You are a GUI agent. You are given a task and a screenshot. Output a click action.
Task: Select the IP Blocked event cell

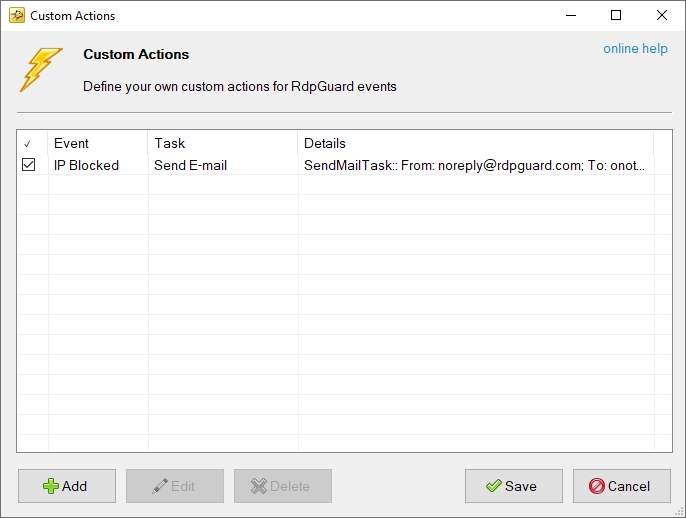pyautogui.click(x=98, y=165)
